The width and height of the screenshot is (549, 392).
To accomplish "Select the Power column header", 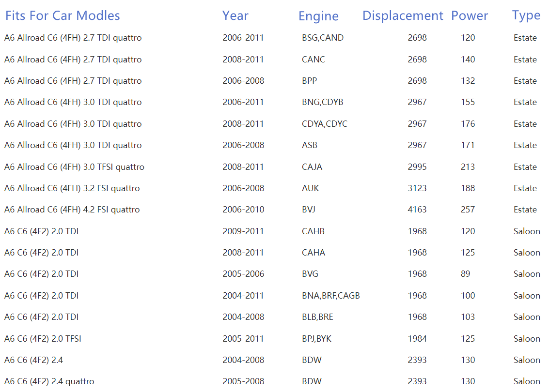I will tap(469, 15).
